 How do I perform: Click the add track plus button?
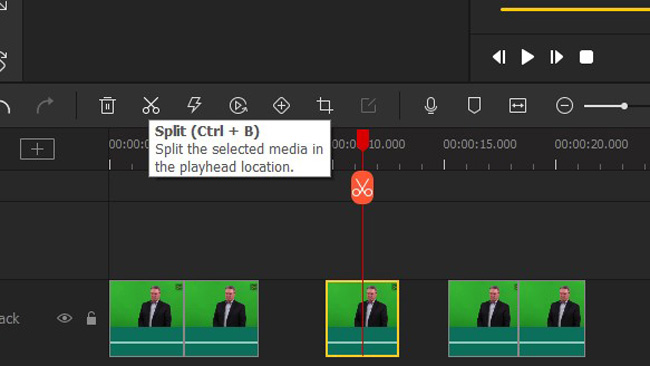37,149
